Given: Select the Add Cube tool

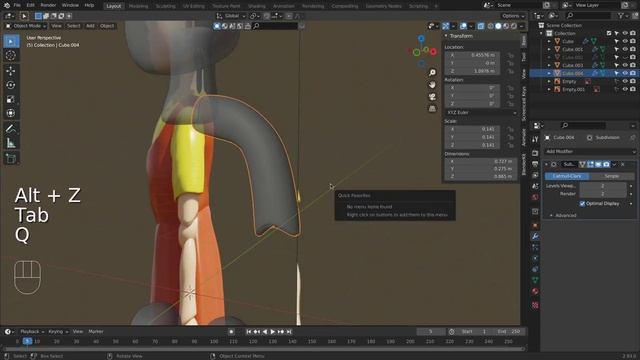Looking at the screenshot, I should [x=11, y=159].
